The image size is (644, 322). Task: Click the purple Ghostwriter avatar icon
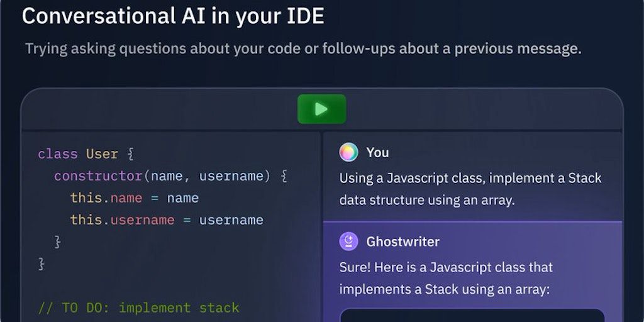[348, 241]
